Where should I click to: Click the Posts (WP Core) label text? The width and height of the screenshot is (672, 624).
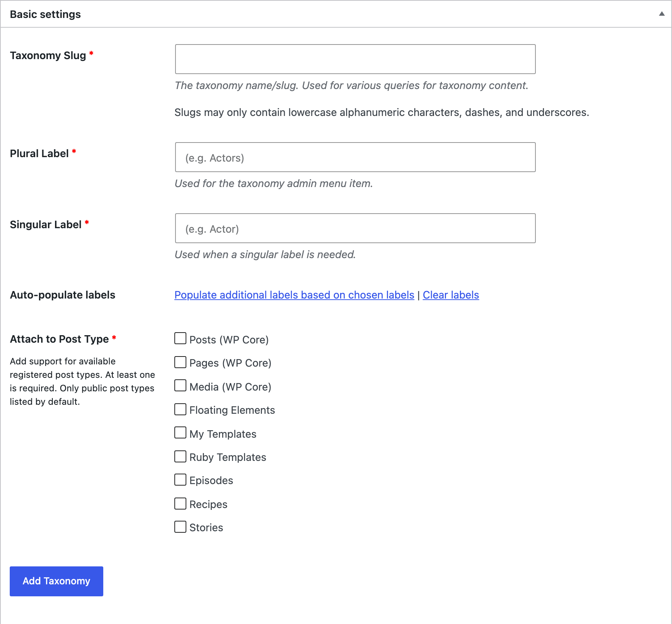229,340
